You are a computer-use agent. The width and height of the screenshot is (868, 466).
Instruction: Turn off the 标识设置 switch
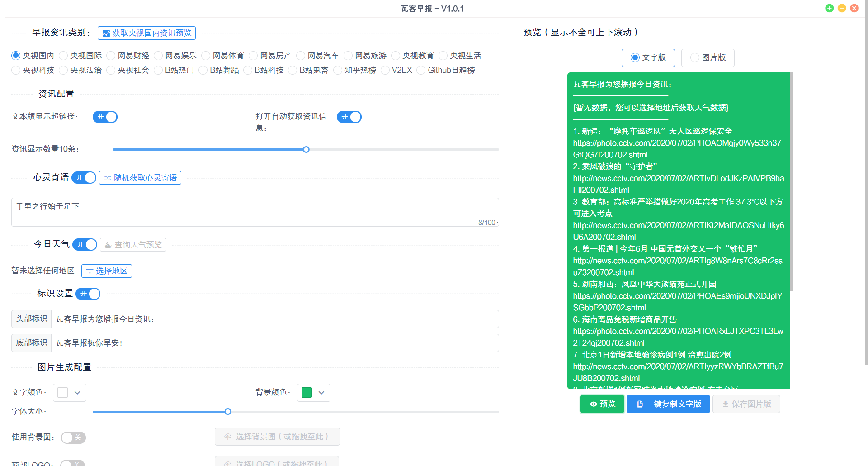click(x=88, y=294)
